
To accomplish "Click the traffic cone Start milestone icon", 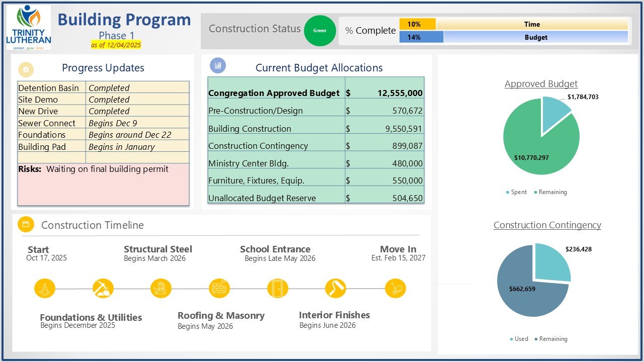I will (44, 288).
